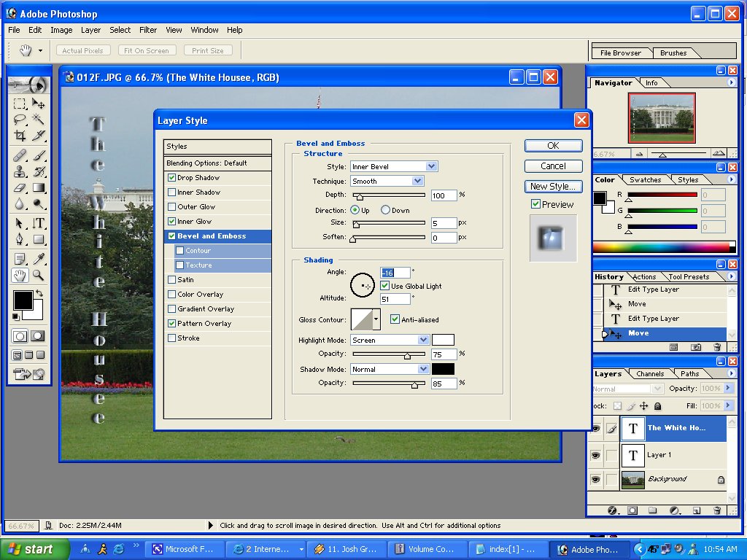This screenshot has width=747, height=560.
Task: Enable the Inner Shadow style
Action: (172, 192)
